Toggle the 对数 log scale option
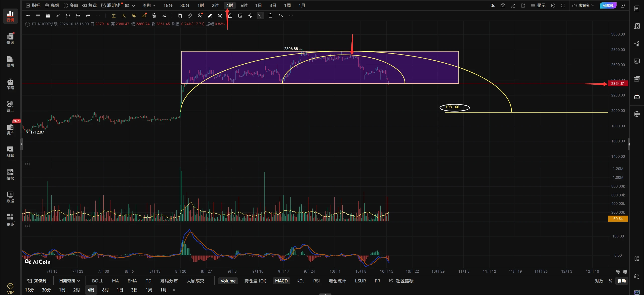 point(599,281)
